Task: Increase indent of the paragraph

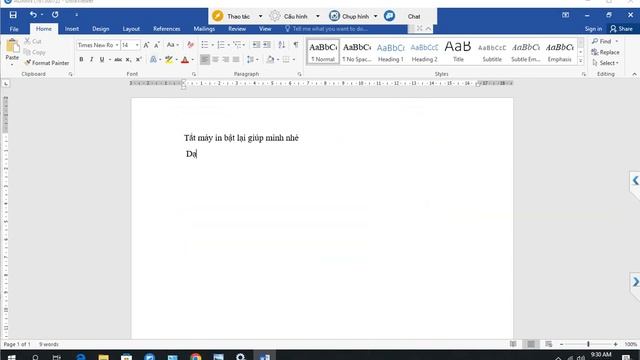Action: click(267, 45)
